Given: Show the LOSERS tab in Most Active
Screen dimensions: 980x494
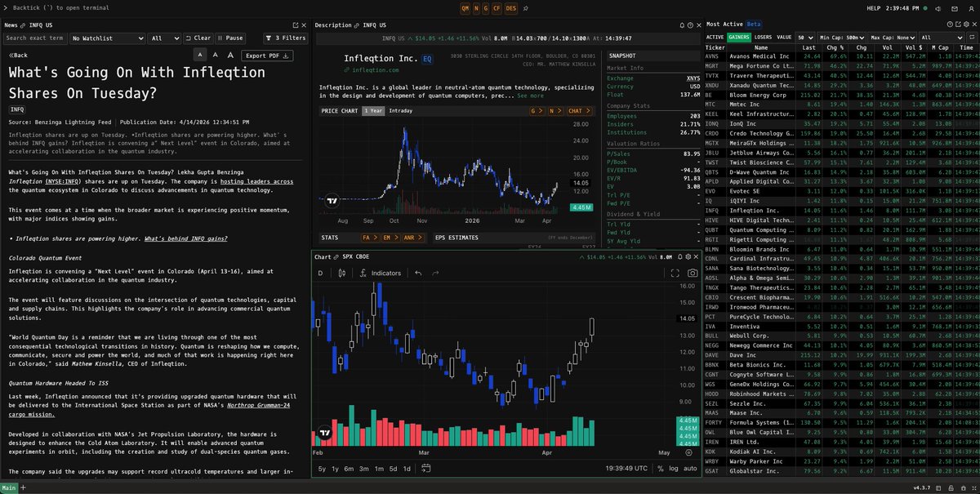Looking at the screenshot, I should [764, 38].
